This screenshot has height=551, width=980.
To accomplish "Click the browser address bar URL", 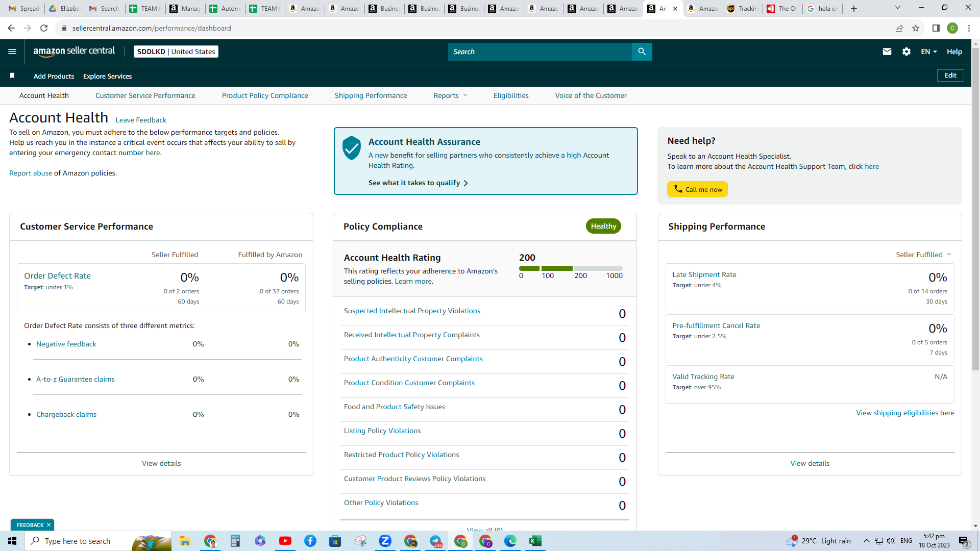I will coord(152,28).
